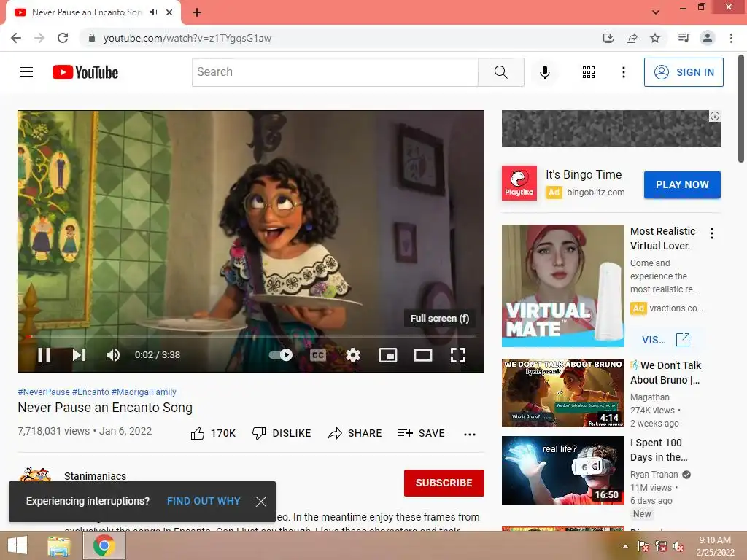Click the SIGN IN button
The height and width of the screenshot is (560, 747).
(684, 72)
